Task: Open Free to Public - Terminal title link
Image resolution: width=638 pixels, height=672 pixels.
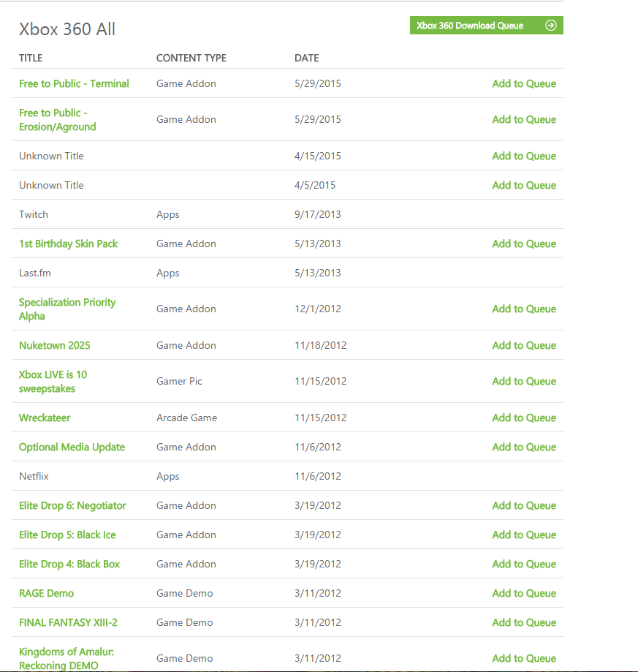Action: click(x=74, y=83)
